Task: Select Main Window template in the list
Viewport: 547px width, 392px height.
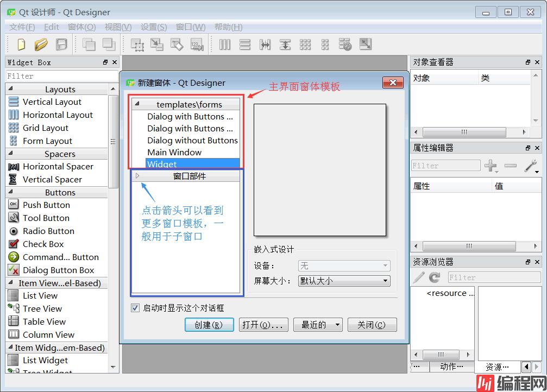Action: pos(174,152)
